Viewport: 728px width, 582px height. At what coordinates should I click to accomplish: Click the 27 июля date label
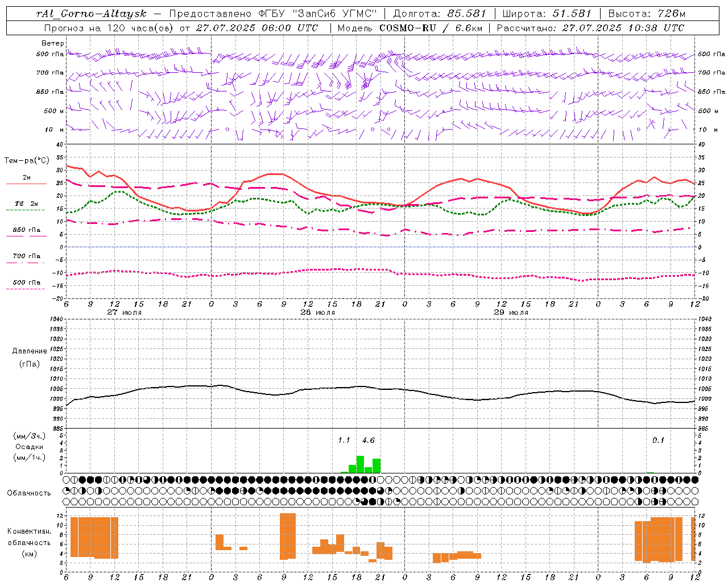tap(124, 313)
